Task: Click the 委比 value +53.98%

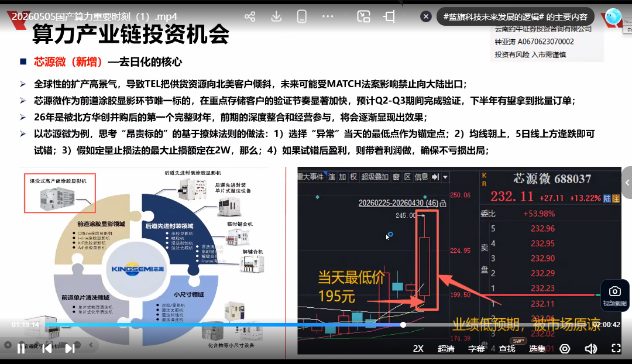Action: (539, 214)
